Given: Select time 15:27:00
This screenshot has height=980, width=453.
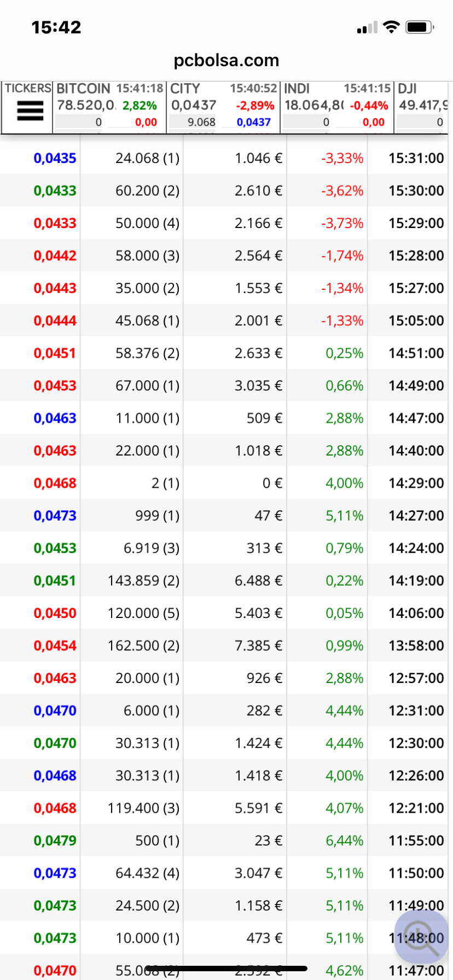Looking at the screenshot, I should [x=416, y=288].
